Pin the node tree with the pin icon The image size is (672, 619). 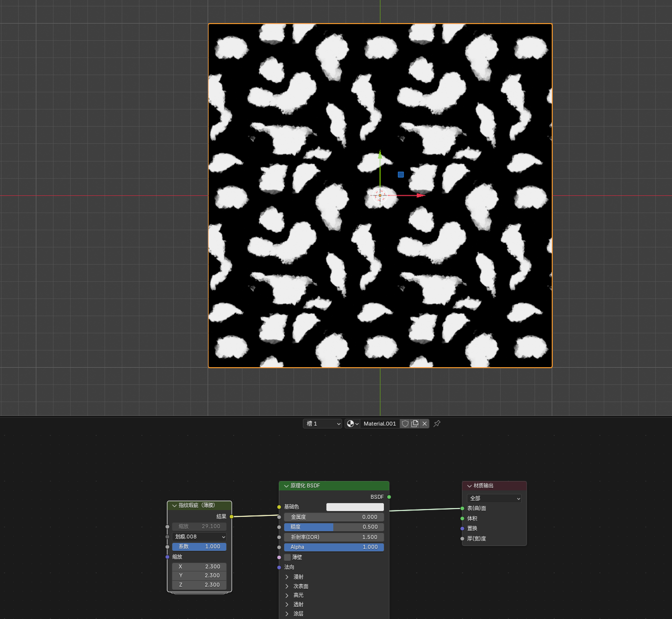point(437,424)
